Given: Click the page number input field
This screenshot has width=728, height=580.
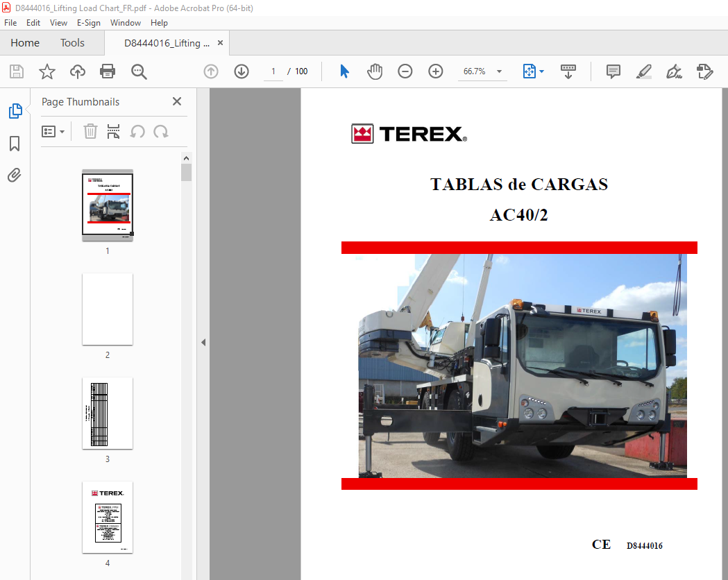Looking at the screenshot, I should (273, 71).
